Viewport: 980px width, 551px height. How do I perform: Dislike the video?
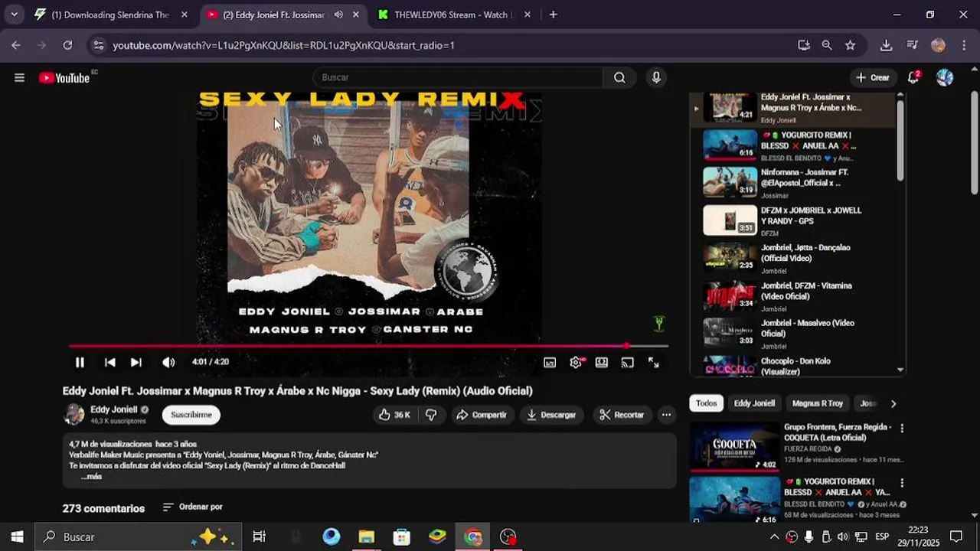point(431,415)
